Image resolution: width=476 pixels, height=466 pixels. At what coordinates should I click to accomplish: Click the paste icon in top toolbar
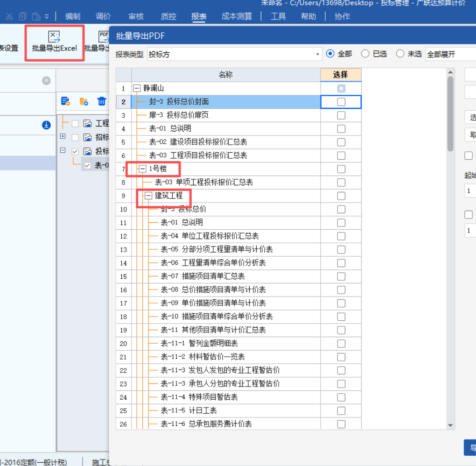click(35, 16)
